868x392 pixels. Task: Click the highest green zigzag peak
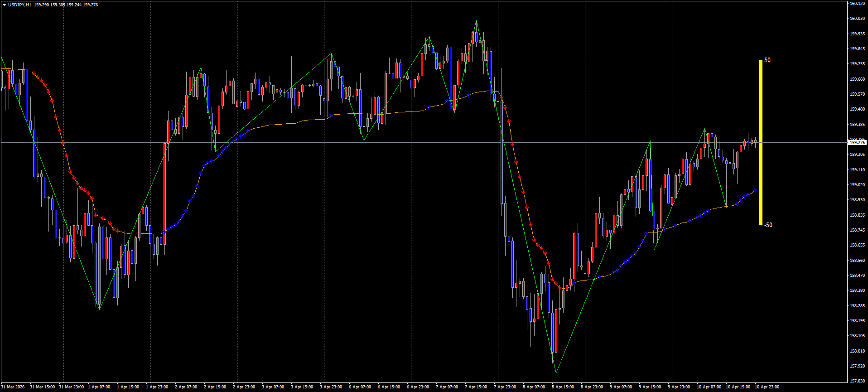coord(476,21)
